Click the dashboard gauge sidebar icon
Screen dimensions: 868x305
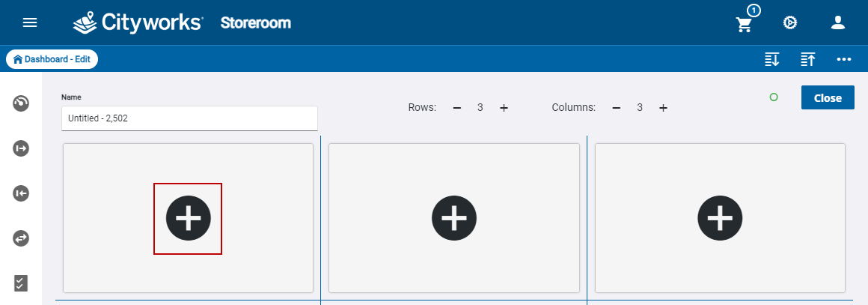[21, 103]
